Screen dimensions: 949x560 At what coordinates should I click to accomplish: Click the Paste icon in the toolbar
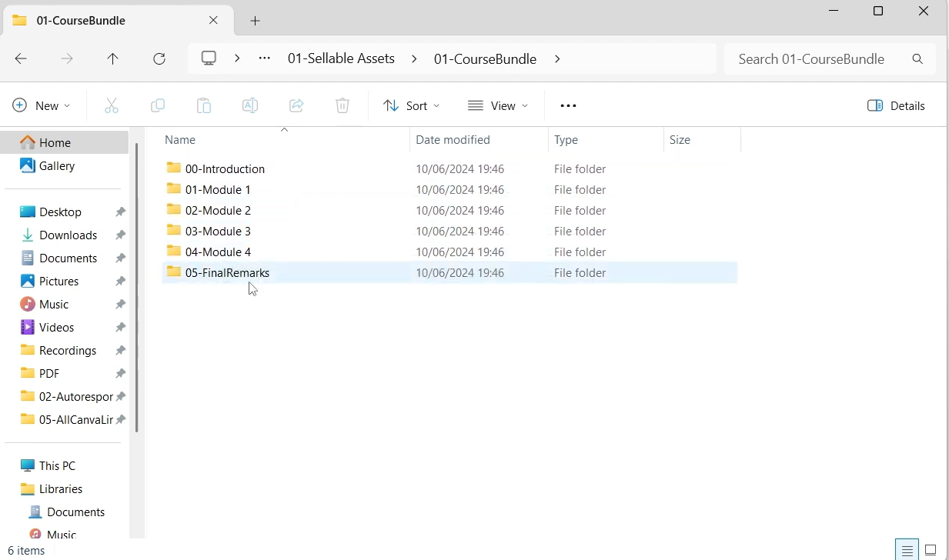204,105
